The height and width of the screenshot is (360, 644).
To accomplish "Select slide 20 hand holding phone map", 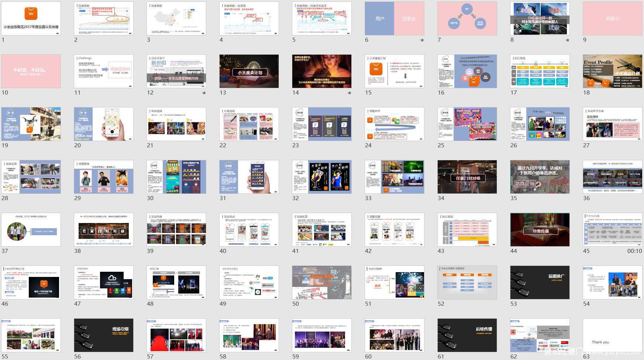I will point(104,124).
